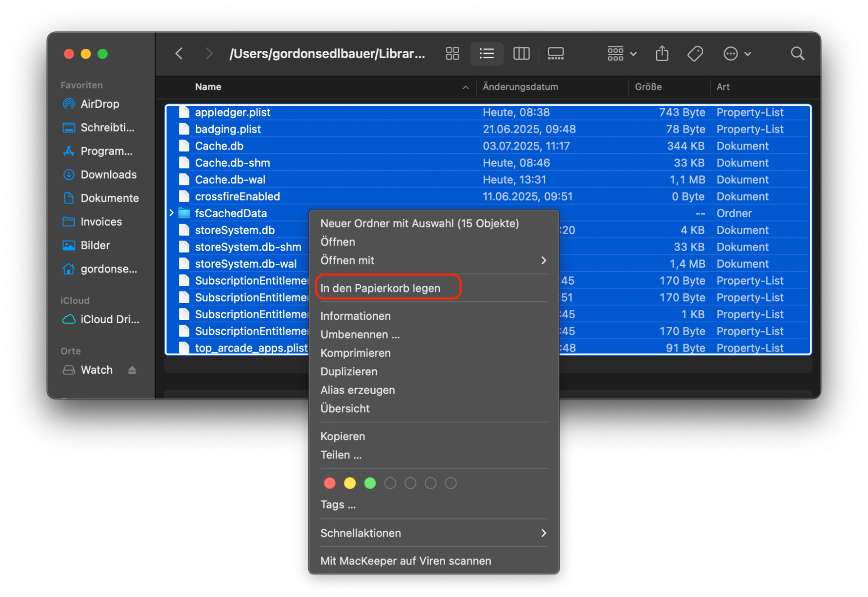Select the column view icon

pyautogui.click(x=521, y=53)
